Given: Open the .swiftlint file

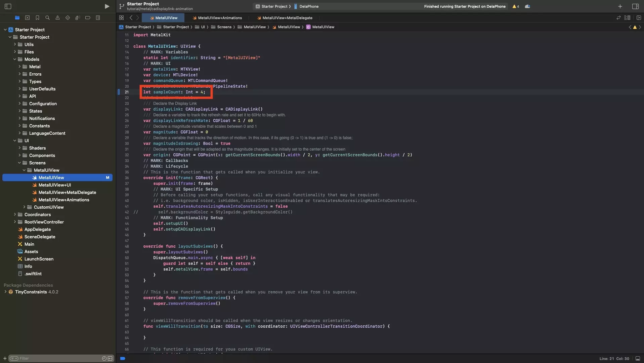Looking at the screenshot, I should click(33, 274).
